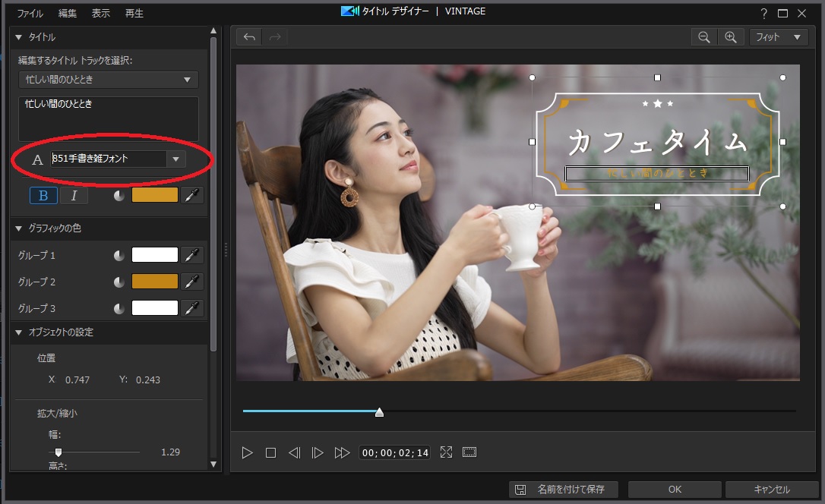Click the 名前を付けて保存 button
Screen dimensions: 825x504
pos(564,490)
